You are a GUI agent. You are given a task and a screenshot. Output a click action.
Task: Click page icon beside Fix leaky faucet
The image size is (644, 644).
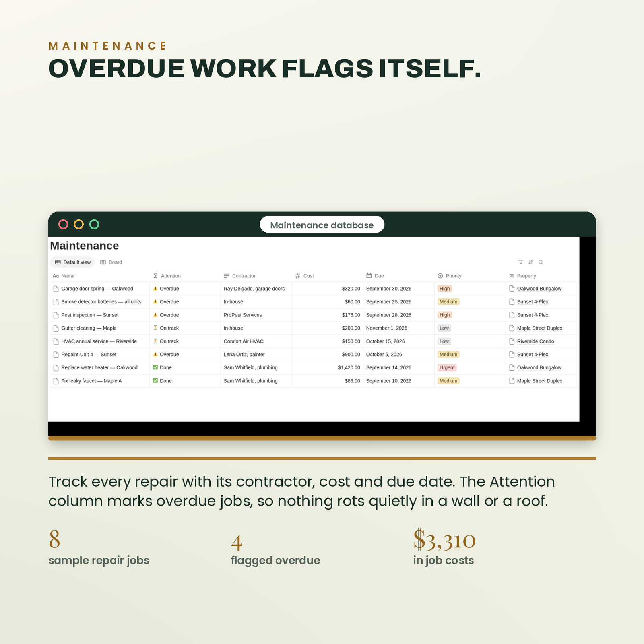point(56,381)
